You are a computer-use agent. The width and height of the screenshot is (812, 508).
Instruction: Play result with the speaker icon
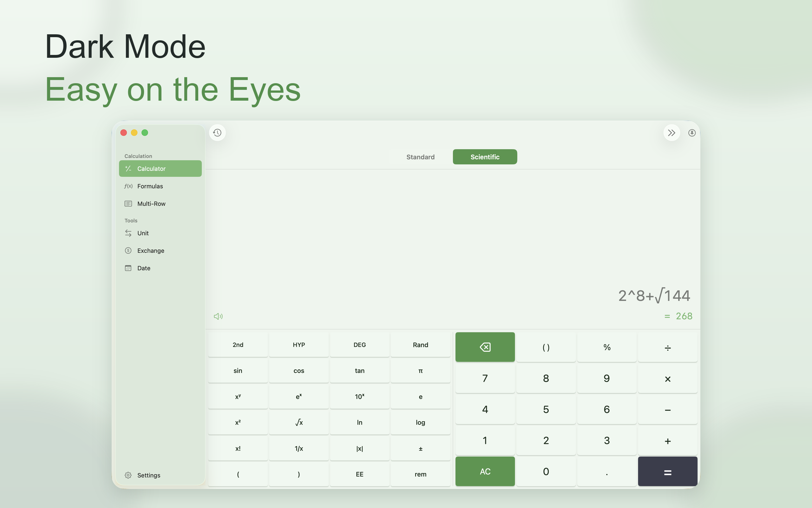pos(218,316)
